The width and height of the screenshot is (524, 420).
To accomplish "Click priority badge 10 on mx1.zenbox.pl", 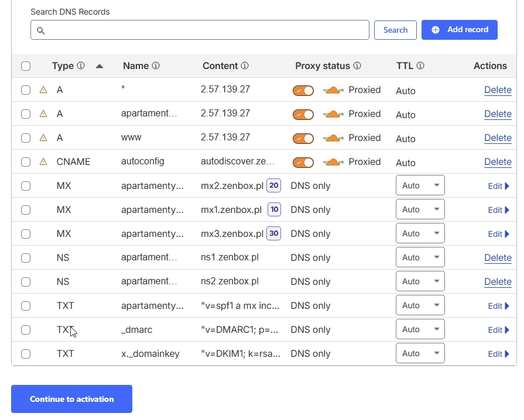I will click(275, 209).
